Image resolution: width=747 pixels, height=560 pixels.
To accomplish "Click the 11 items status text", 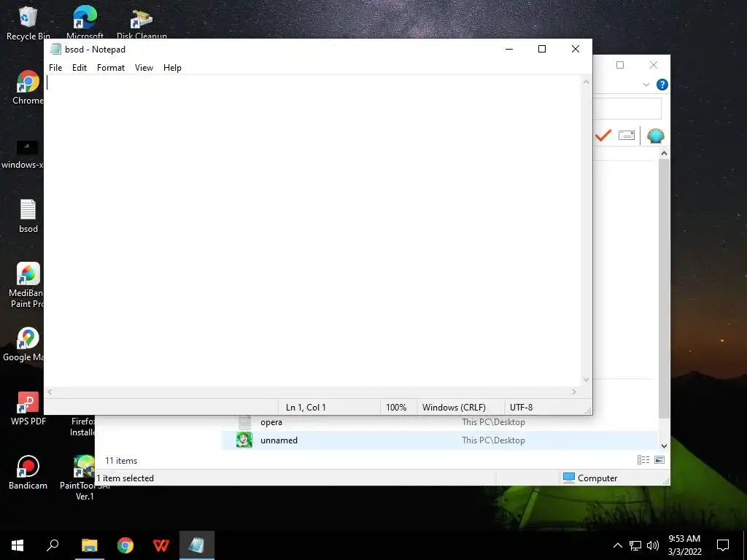I will click(x=121, y=461).
